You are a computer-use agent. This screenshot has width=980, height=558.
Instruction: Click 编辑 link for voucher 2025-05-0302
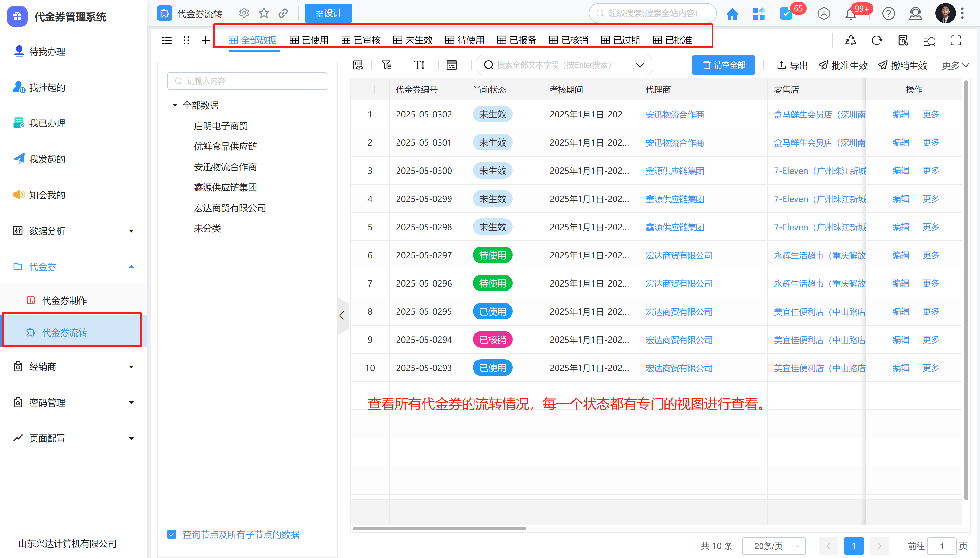click(x=900, y=114)
